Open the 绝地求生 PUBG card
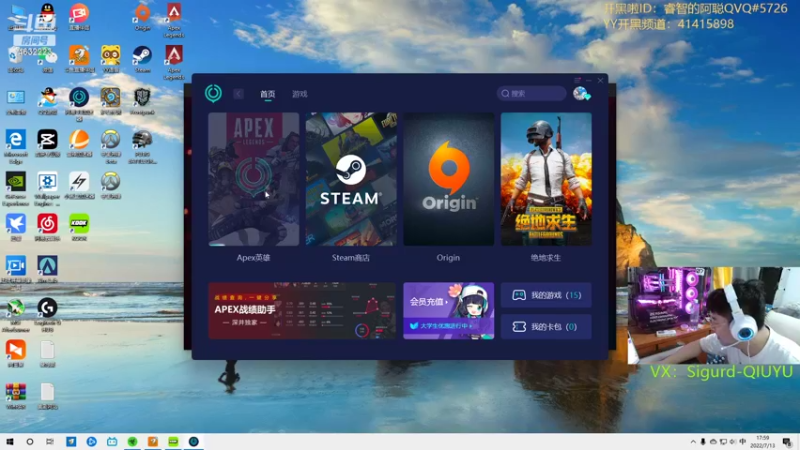Image resolution: width=800 pixels, height=450 pixels. [x=546, y=179]
